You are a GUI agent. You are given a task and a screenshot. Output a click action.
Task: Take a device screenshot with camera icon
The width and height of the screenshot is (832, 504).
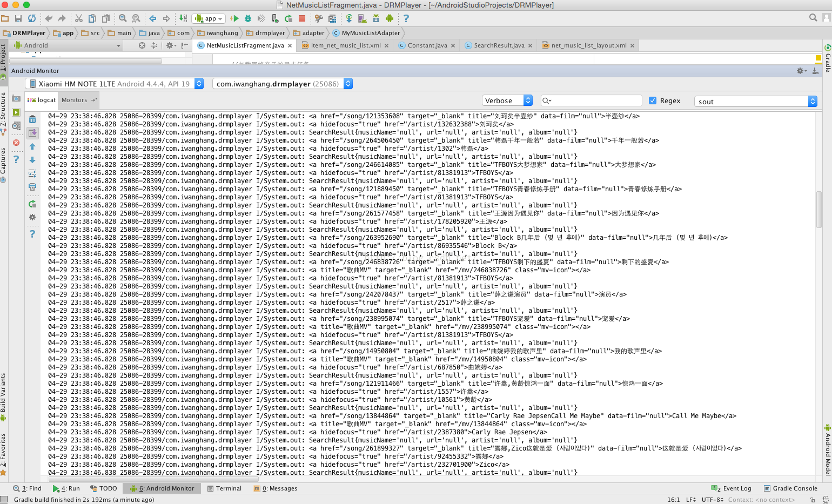16,99
